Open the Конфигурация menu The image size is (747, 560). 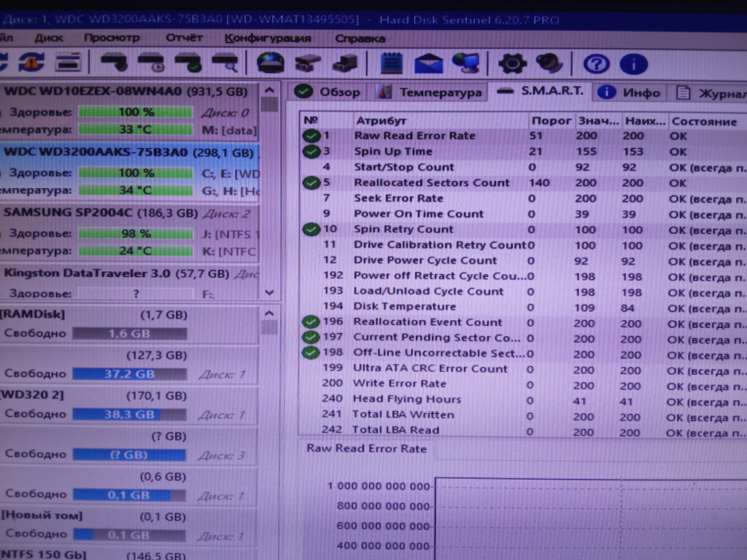tap(268, 38)
